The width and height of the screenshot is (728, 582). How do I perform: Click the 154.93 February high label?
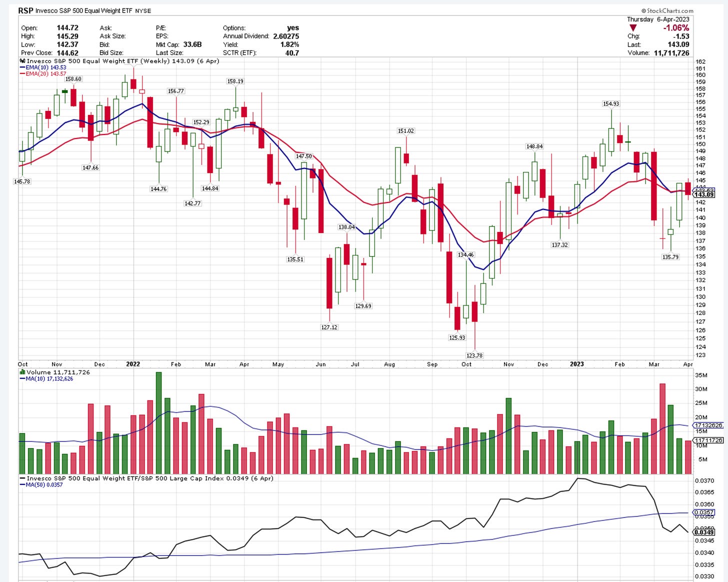[x=611, y=104]
